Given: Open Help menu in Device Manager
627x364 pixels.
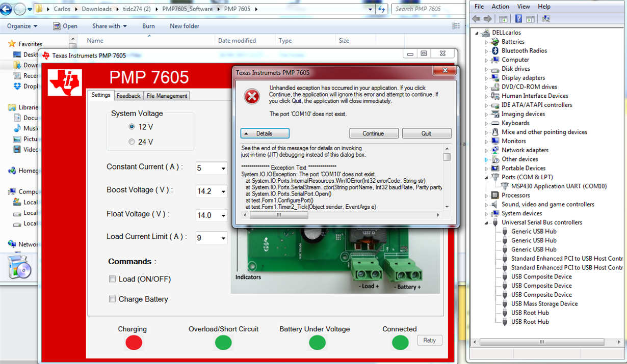Looking at the screenshot, I should click(x=544, y=7).
